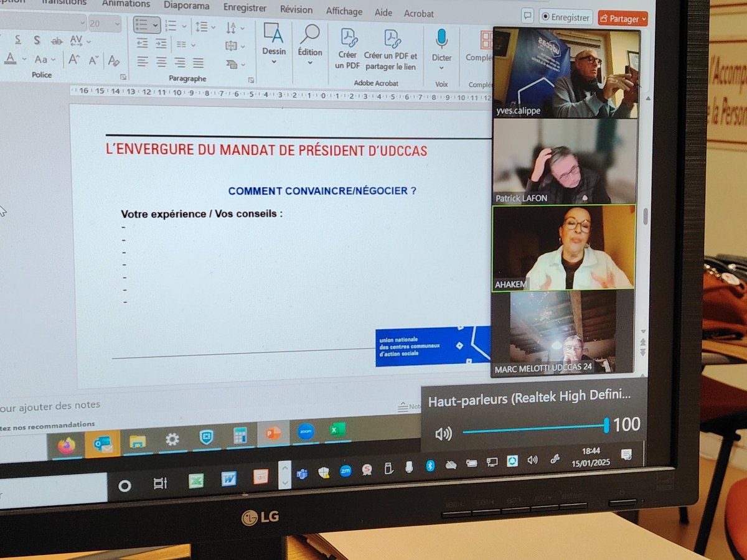Image resolution: width=747 pixels, height=560 pixels.
Task: Align paragraph text to the left
Action: click(x=143, y=61)
